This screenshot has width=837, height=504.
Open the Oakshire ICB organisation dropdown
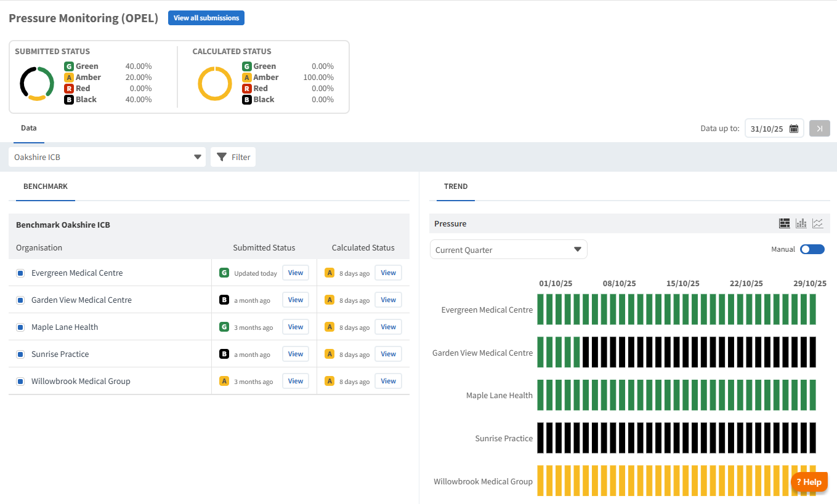[x=107, y=157]
